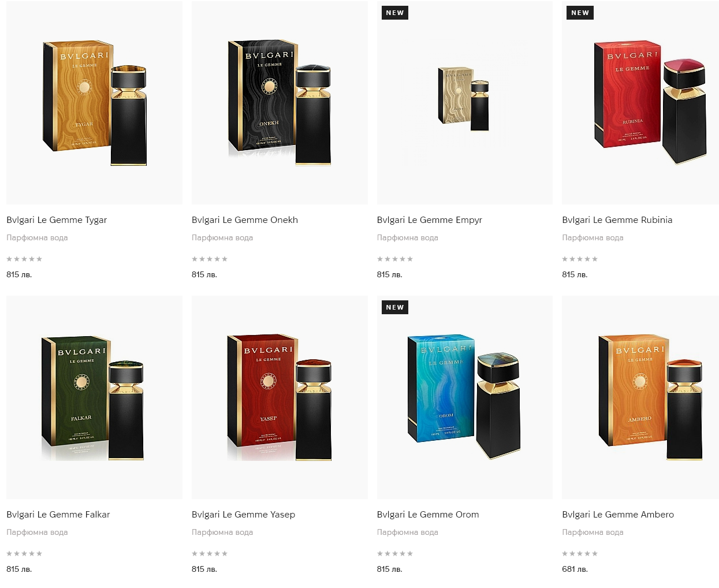
Task: Open the Bvlgari Le Gemme Yasep product image
Action: pos(280,397)
